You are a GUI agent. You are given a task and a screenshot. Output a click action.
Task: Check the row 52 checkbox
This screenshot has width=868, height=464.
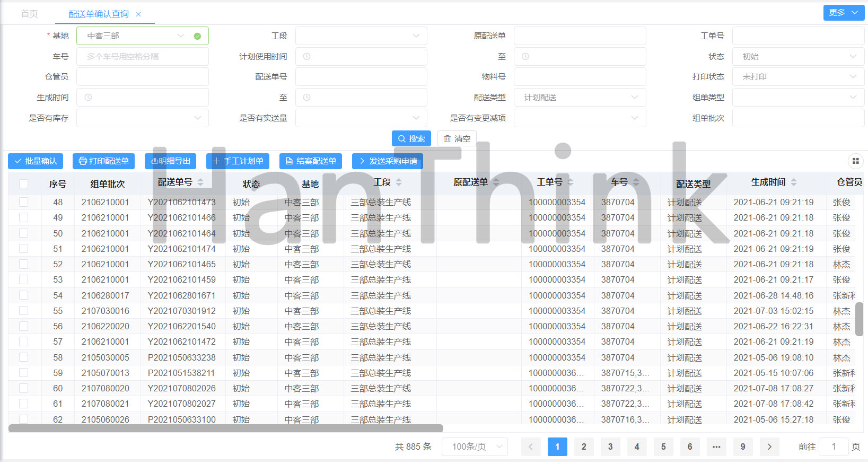[x=23, y=264]
